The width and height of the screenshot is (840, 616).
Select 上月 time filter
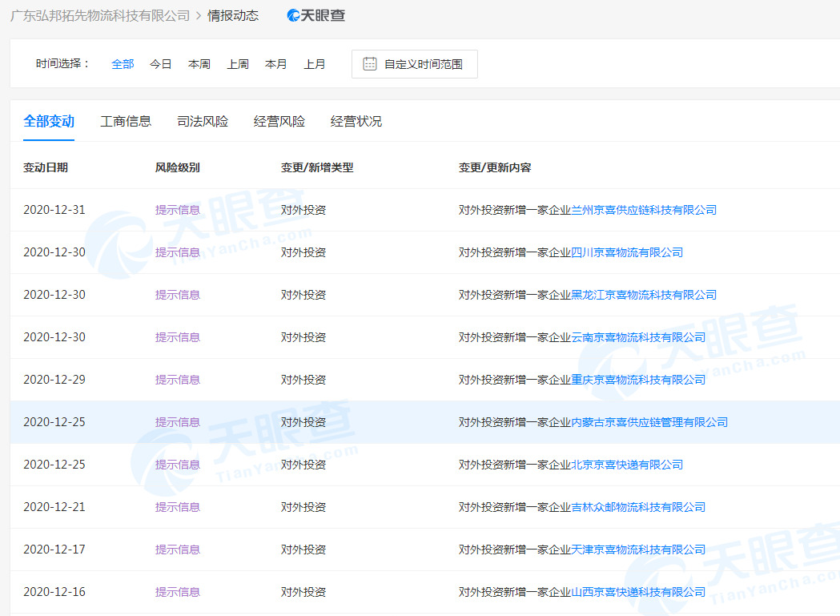[x=315, y=64]
